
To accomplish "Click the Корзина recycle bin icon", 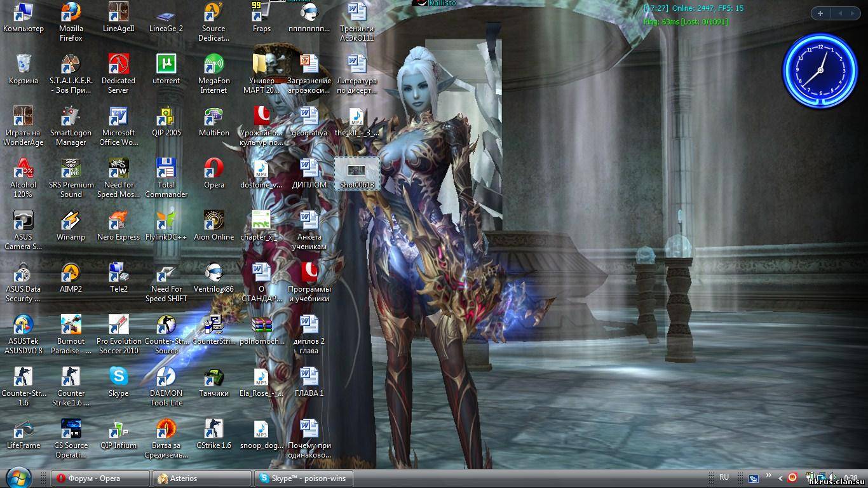I will point(23,65).
